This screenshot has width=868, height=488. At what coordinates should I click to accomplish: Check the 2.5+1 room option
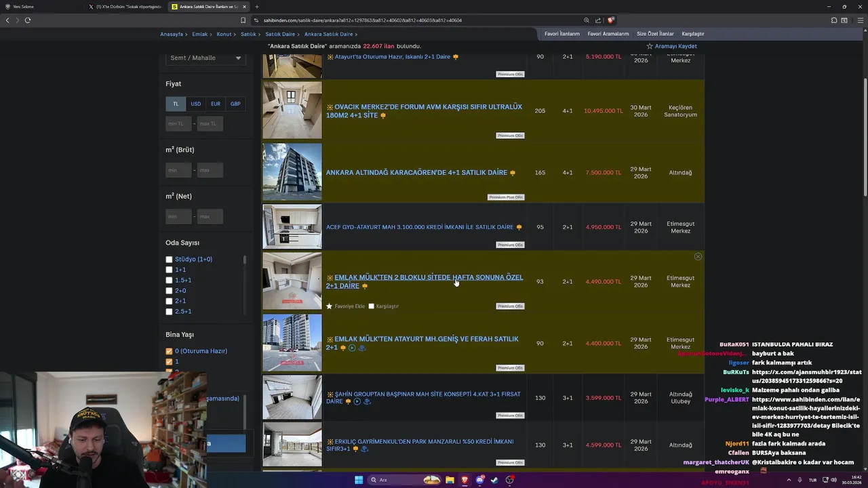coord(169,312)
